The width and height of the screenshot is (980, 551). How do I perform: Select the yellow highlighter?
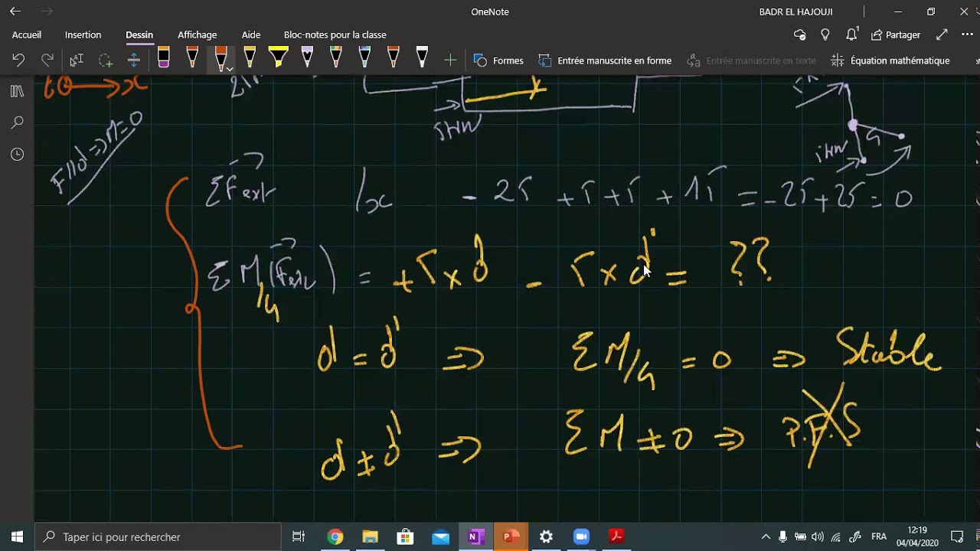tap(278, 59)
